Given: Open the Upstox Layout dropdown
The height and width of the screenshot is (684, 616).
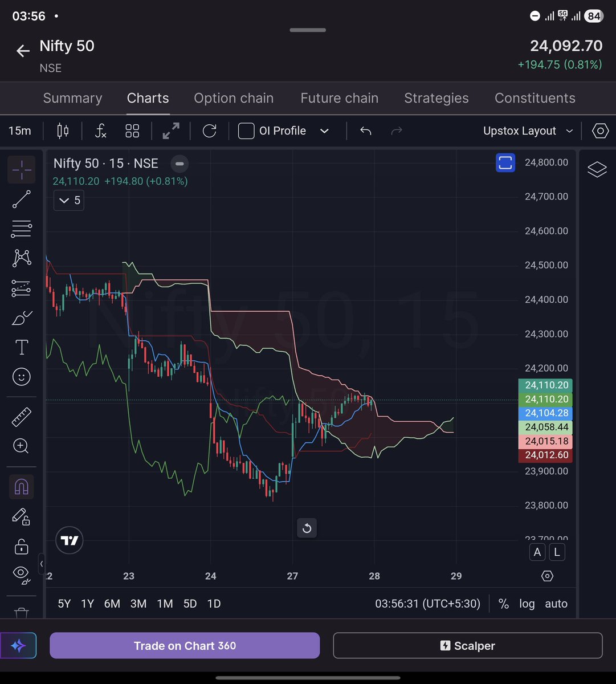Looking at the screenshot, I should 528,131.
